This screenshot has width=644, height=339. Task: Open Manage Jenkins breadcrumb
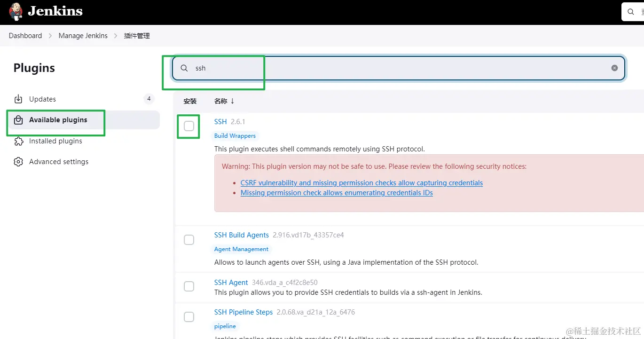point(83,36)
